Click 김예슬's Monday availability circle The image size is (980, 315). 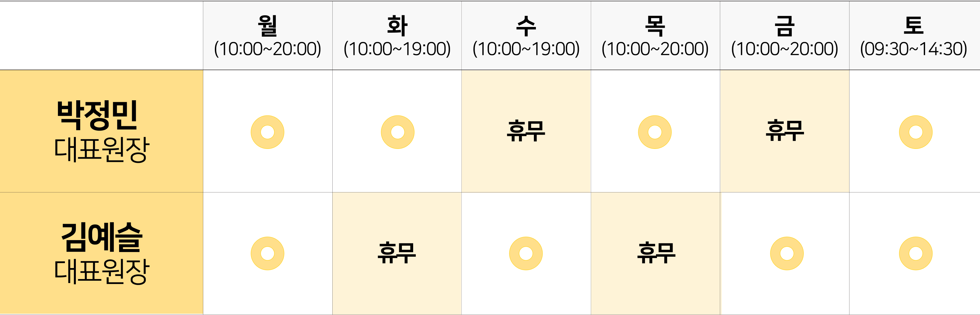(267, 253)
